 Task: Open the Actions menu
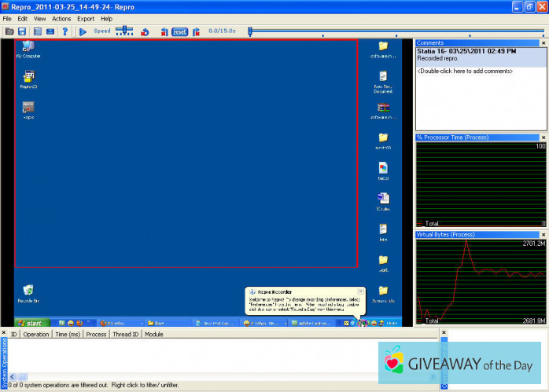pos(61,18)
